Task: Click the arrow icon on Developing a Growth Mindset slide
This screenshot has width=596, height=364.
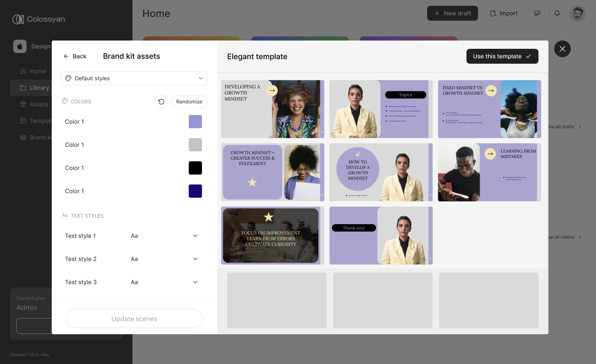Action: pos(272,90)
